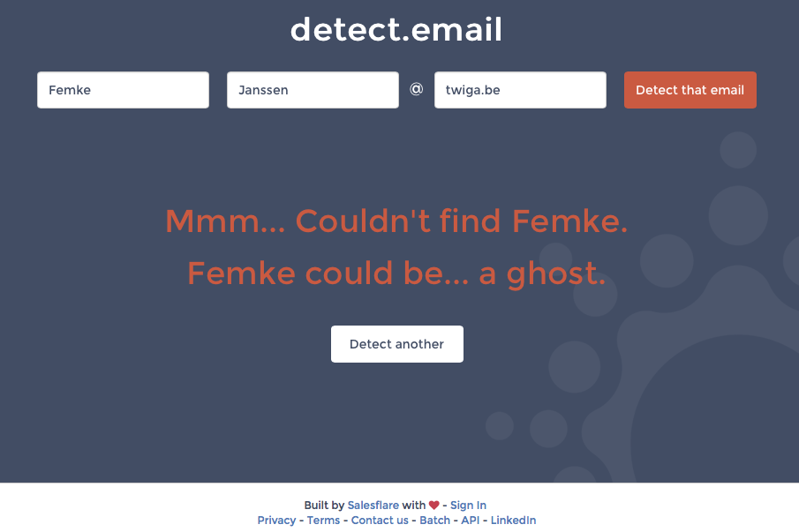799x532 pixels.
Task: Click the domain field showing twiga.be
Action: click(520, 90)
